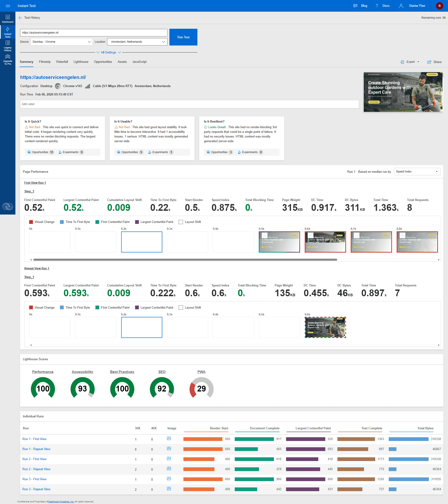
Task: Open the Speed Index median dropdown
Action: 416,172
